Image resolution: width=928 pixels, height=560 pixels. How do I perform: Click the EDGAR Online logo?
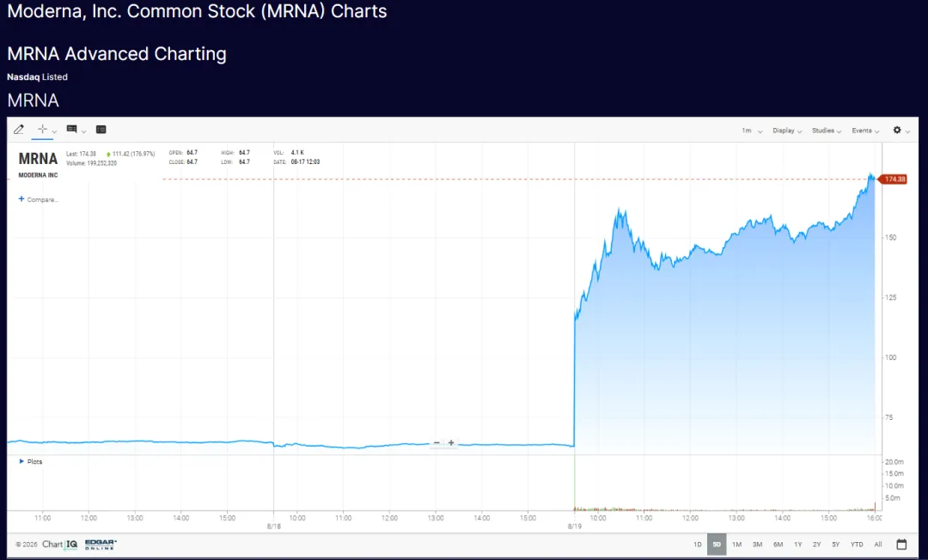pyautogui.click(x=101, y=545)
